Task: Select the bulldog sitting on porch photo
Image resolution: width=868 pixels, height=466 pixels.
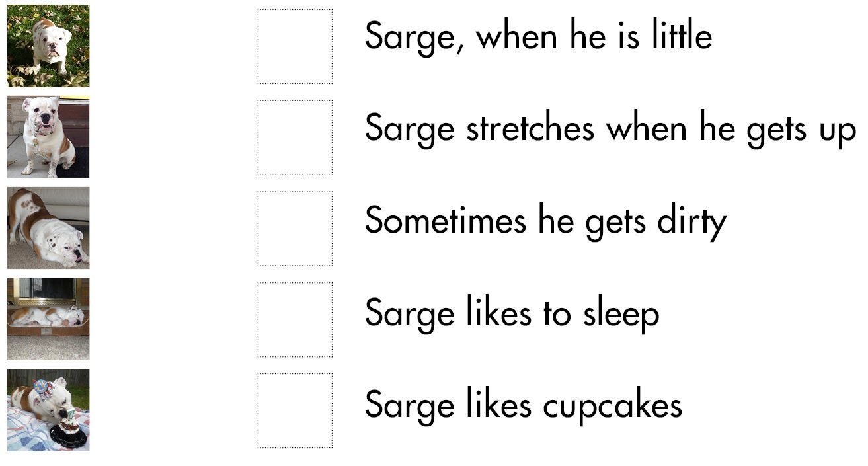Action: 48,137
